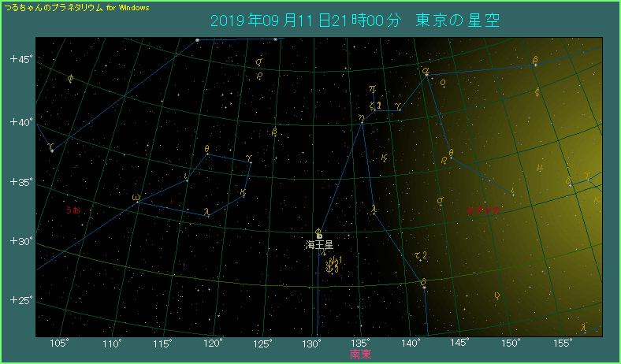This screenshot has height=364, width=621.
Task: Select the μ star label in the glow
Action: tap(540, 168)
